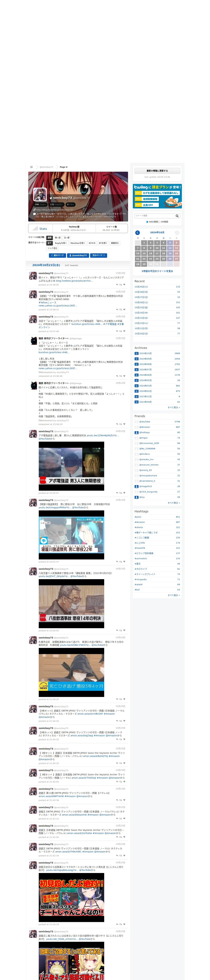
Task: Open the Stats bar chart icon
Action: point(35,229)
